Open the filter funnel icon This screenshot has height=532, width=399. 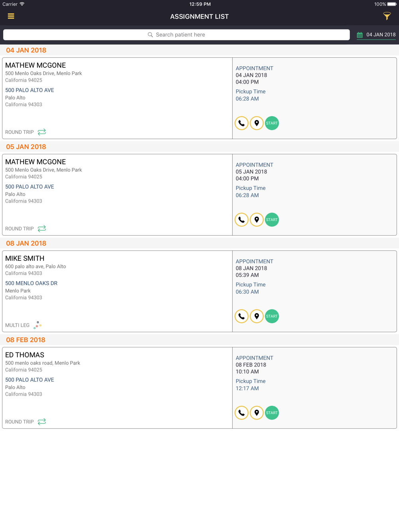(x=387, y=16)
